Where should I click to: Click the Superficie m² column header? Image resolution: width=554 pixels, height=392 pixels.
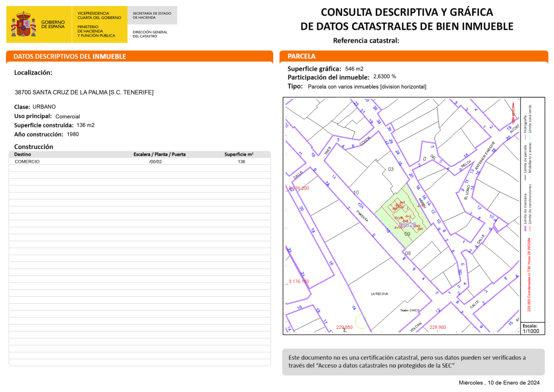[239, 154]
